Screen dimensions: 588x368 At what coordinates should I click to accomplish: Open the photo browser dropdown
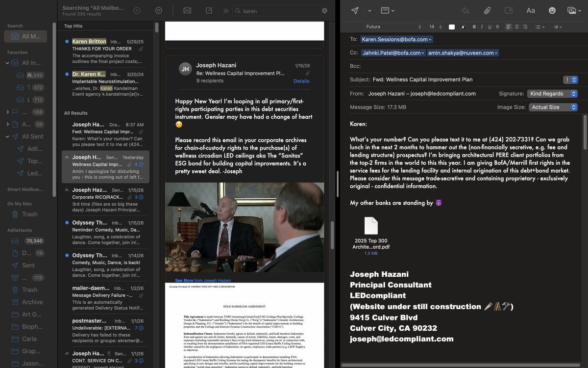coord(574,10)
